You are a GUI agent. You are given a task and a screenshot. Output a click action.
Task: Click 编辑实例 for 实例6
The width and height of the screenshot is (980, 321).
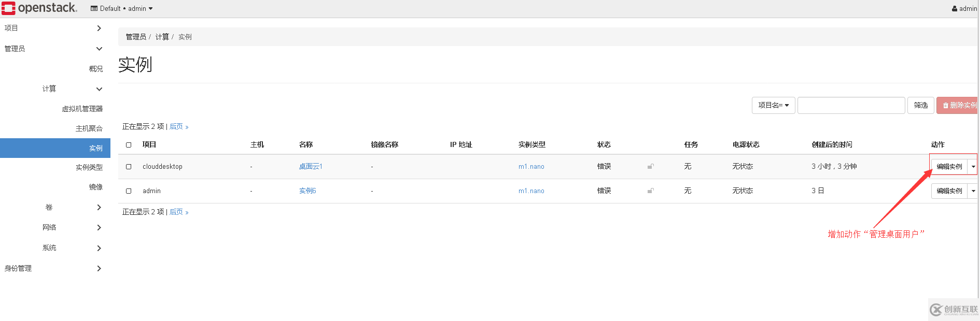949,191
